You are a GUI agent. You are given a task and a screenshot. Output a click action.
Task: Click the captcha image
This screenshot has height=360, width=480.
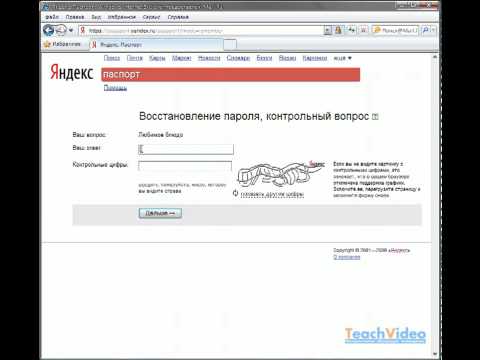pos(281,173)
